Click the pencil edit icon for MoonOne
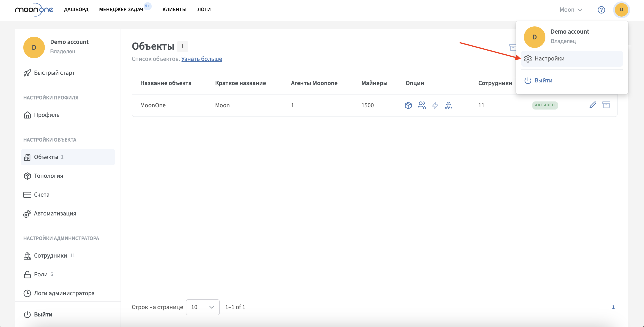This screenshot has height=327, width=644. [592, 105]
